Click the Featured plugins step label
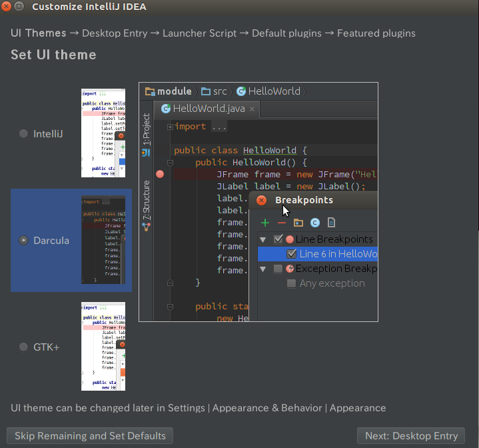Screen dimensions: 479x448 376,33
